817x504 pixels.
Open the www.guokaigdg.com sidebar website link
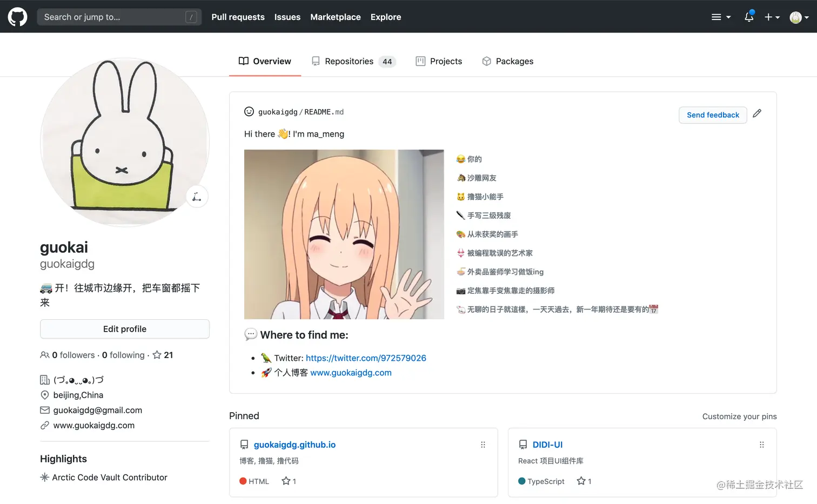pyautogui.click(x=94, y=425)
